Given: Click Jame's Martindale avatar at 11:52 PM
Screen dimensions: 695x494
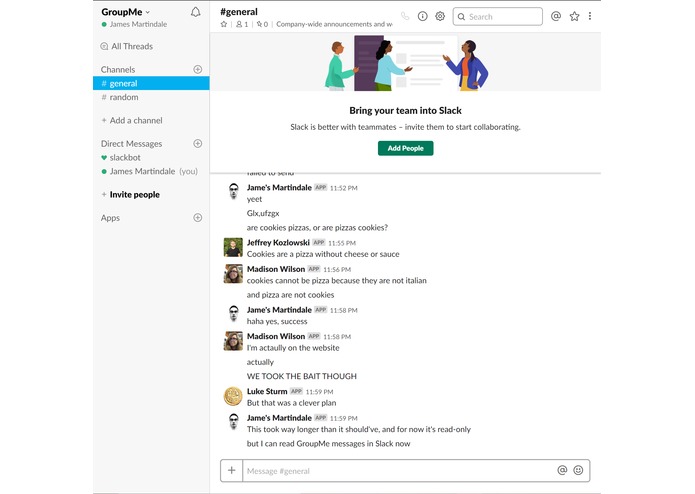Looking at the screenshot, I should (x=233, y=192).
